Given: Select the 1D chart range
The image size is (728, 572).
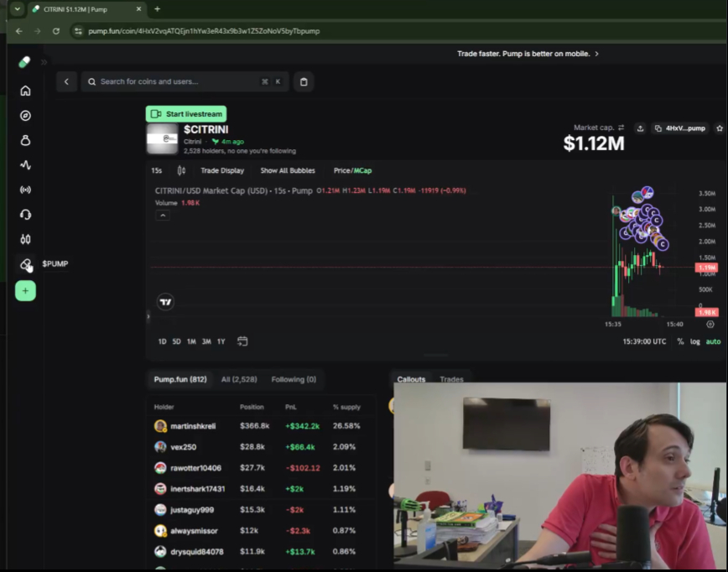Looking at the screenshot, I should coord(162,341).
